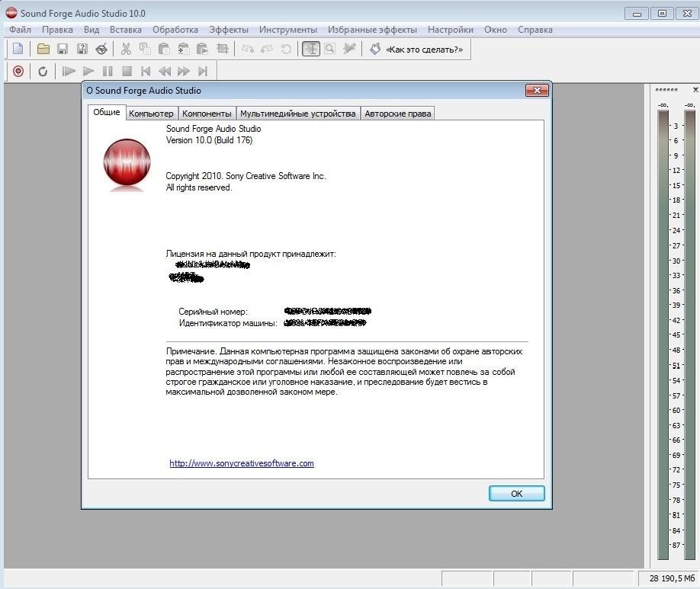Switch to the Компоненты tab
Image resolution: width=700 pixels, height=589 pixels.
(x=207, y=114)
